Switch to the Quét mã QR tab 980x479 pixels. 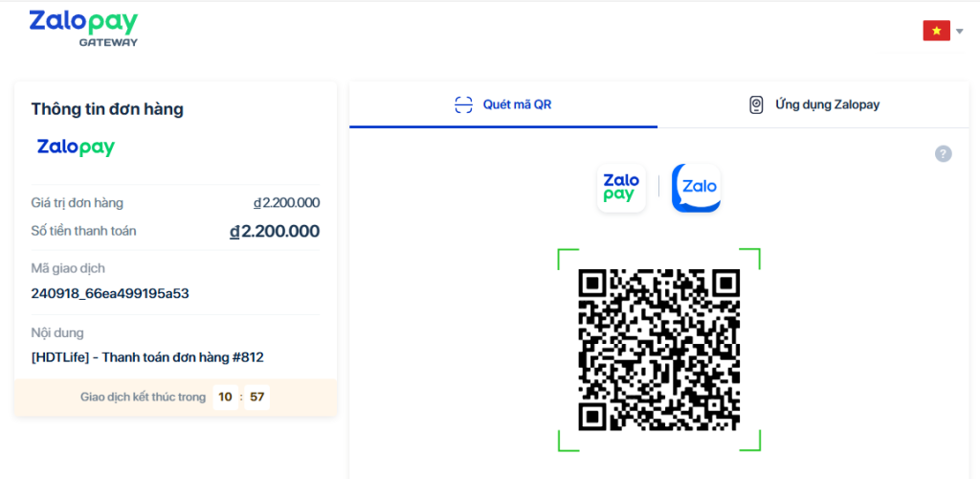click(503, 104)
